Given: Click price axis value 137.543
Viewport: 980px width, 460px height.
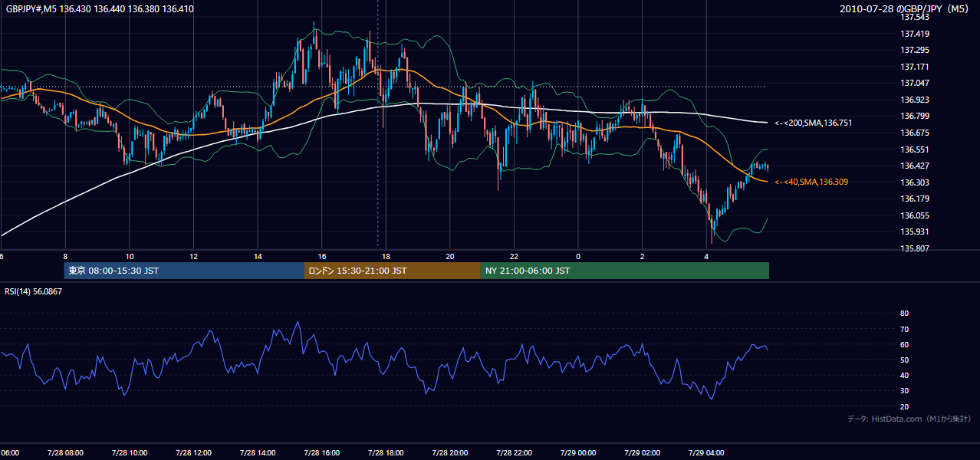Looking at the screenshot, I should (x=916, y=17).
